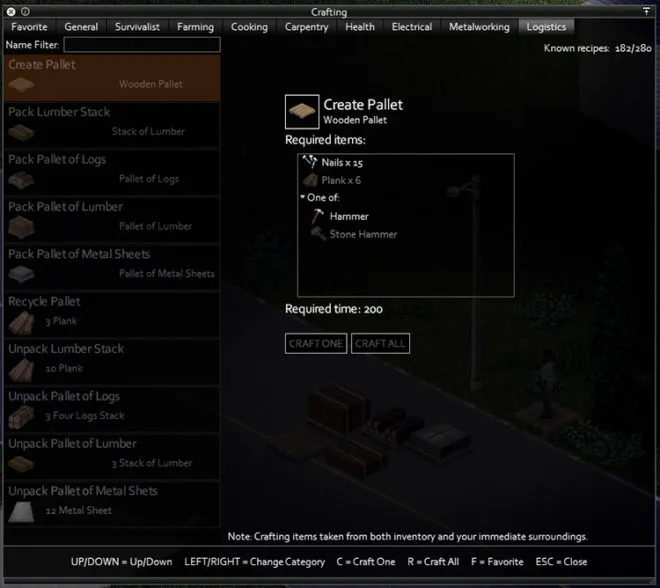Click the info button in title bar
The height and width of the screenshot is (588, 660).
25,11
